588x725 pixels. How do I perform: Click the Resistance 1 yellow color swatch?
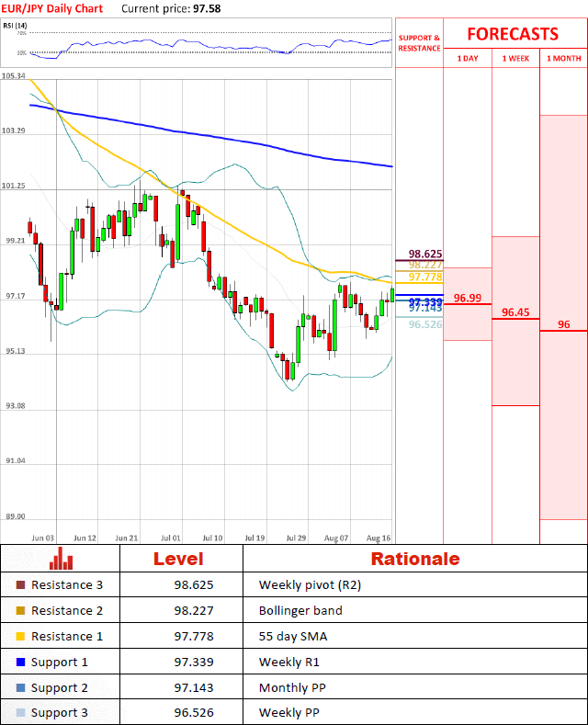[x=20, y=636]
